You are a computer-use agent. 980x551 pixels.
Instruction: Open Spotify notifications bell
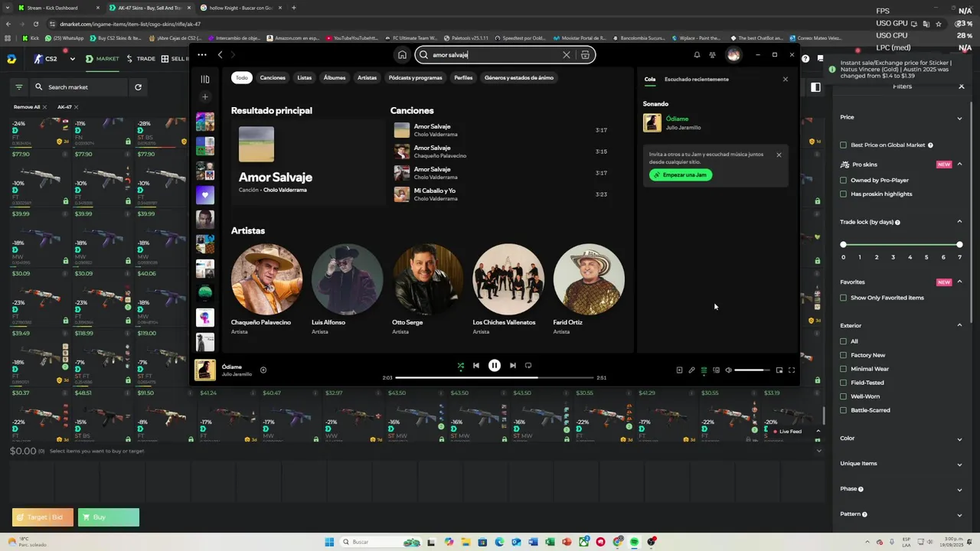(x=697, y=55)
